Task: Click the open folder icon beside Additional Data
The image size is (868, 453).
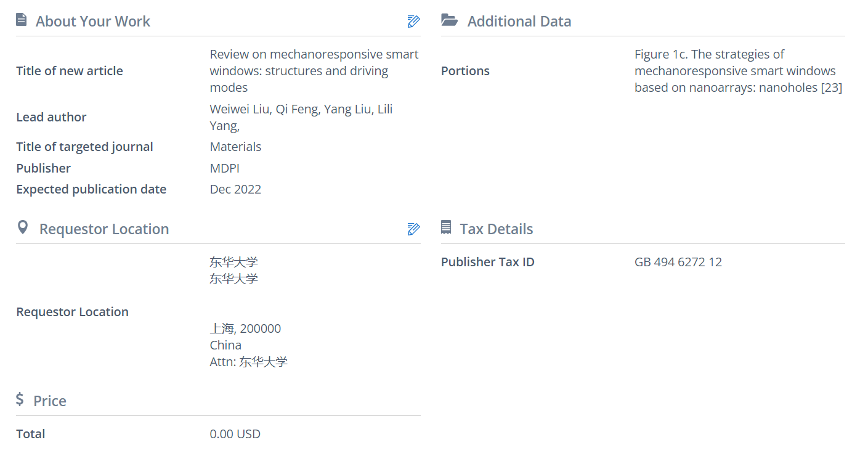Action: pos(450,20)
